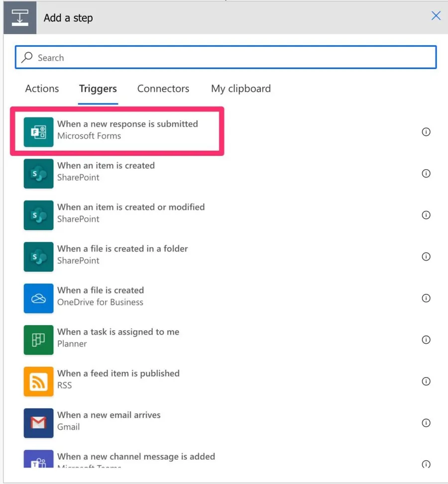Switch to the Connectors tab
The image size is (448, 484).
click(163, 89)
